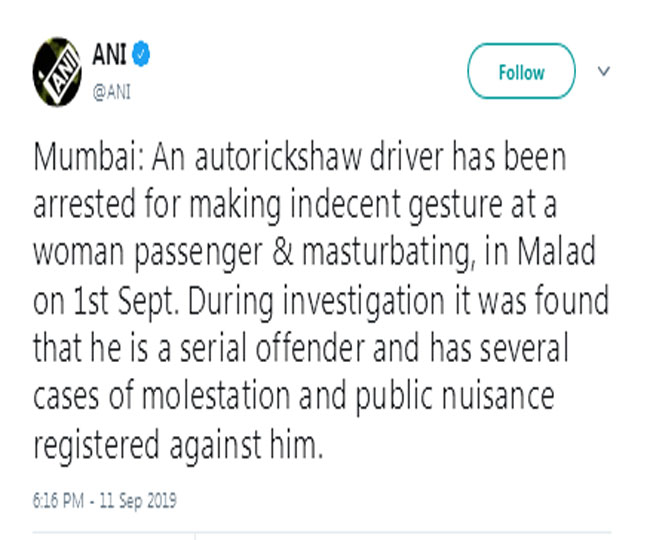This screenshot has height=540, width=650.
Task: Open the ANI profile picture
Action: [x=57, y=72]
